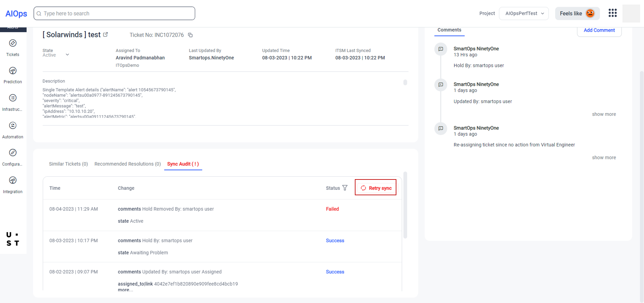Switch to Similar Tickets tab

(x=68, y=164)
